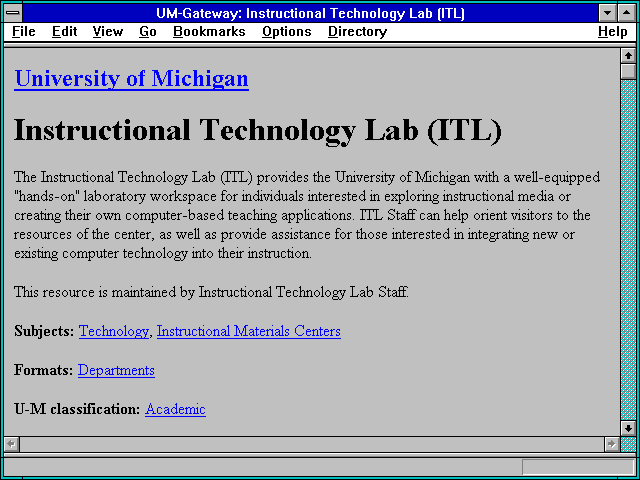The image size is (640, 480).
Task: Minimize the UM-Gateway window
Action: point(607,13)
